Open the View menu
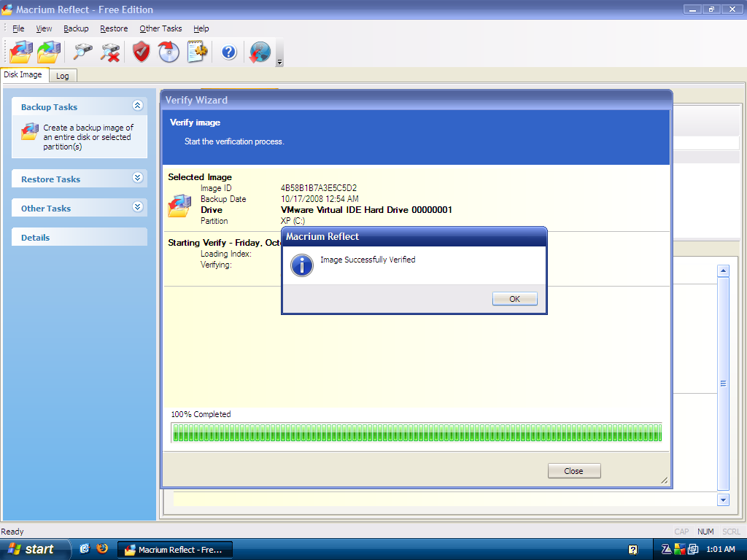 44,28
